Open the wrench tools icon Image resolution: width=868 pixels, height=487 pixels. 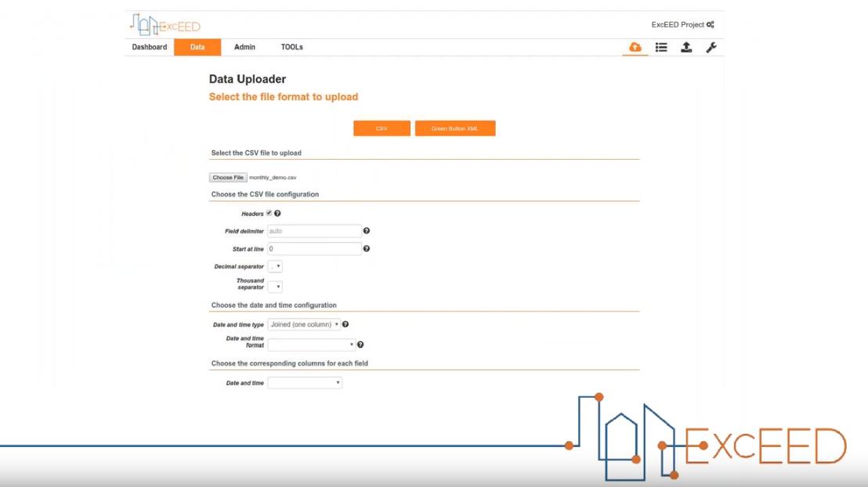pyautogui.click(x=710, y=48)
